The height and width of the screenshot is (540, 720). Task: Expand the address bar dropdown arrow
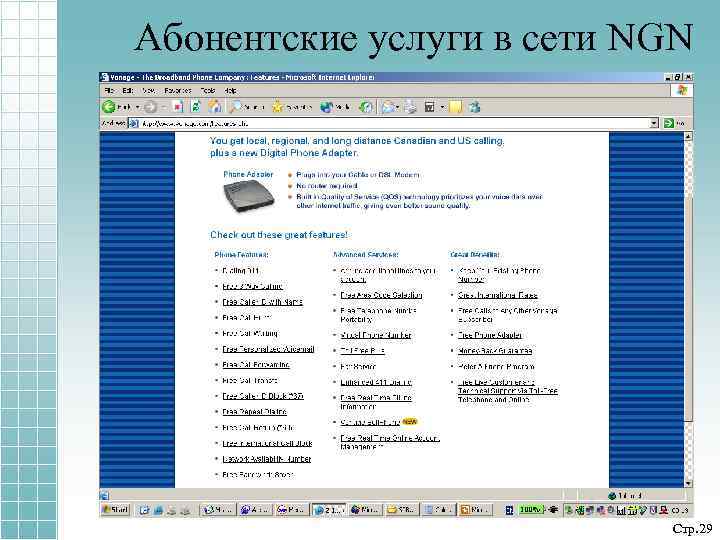[654, 123]
